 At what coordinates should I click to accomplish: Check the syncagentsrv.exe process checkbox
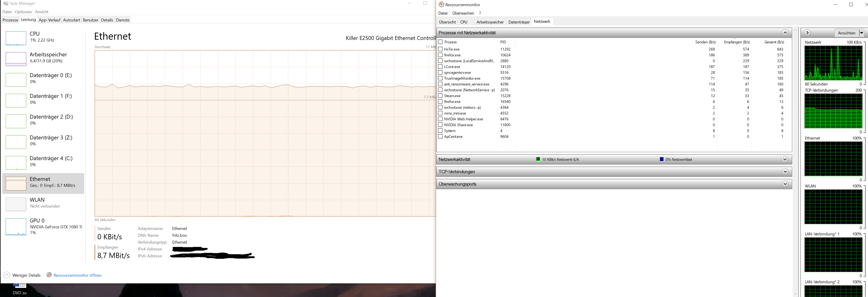pos(440,72)
